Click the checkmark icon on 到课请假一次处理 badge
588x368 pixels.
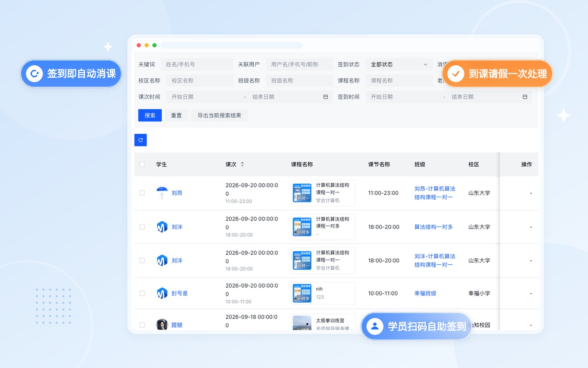coord(456,74)
